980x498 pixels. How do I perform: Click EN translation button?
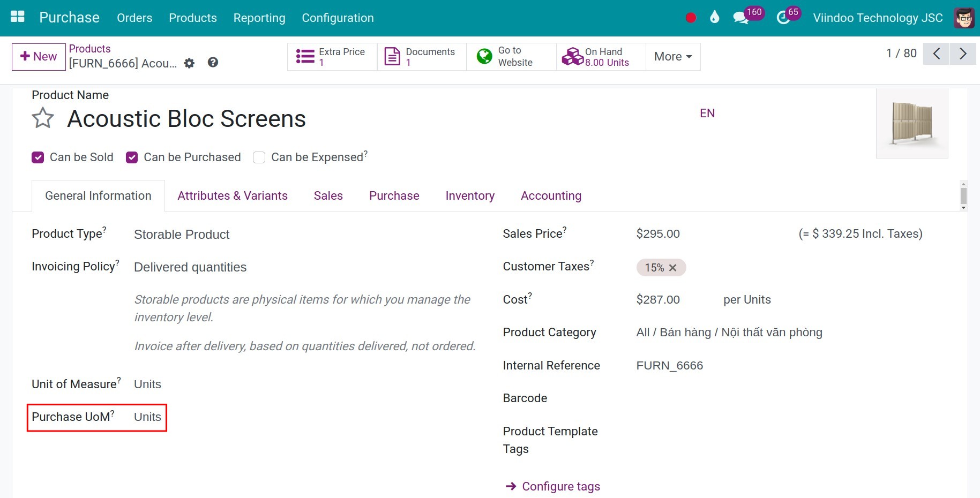(707, 113)
